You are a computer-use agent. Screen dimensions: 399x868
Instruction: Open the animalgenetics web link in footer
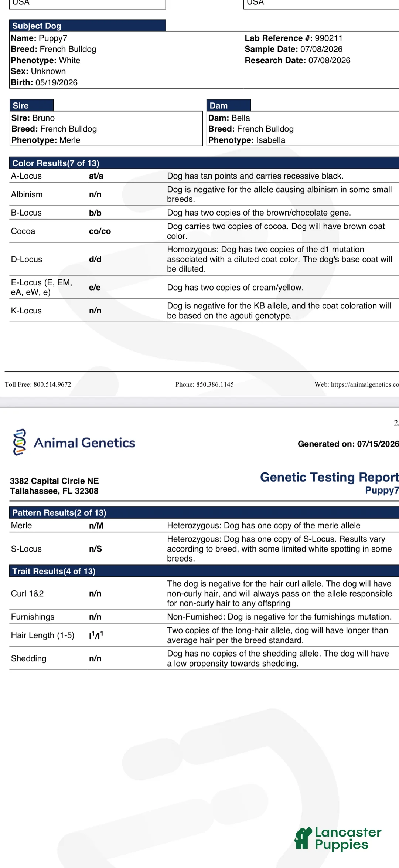(x=357, y=384)
